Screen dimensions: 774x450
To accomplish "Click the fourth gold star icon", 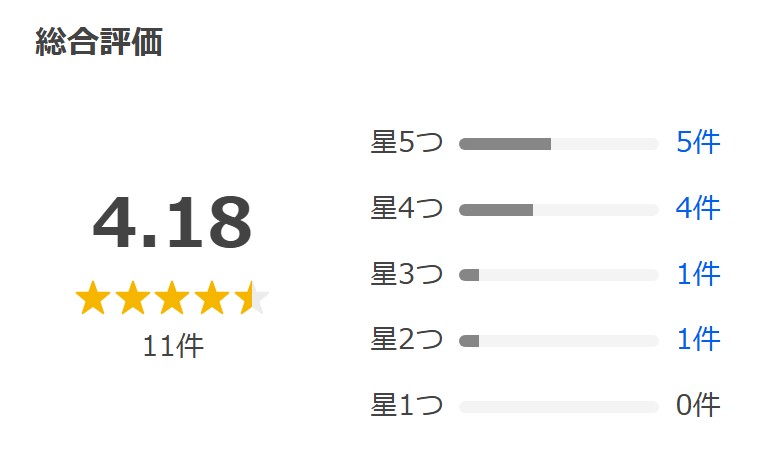I will coord(212,298).
